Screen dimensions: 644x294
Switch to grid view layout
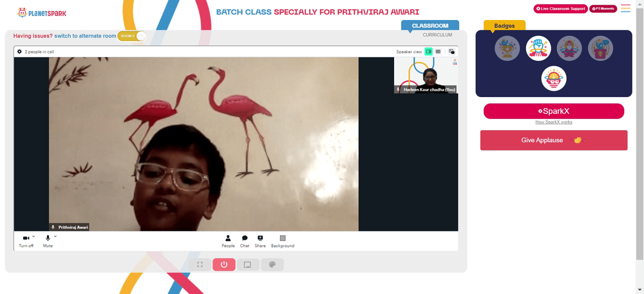coord(438,51)
